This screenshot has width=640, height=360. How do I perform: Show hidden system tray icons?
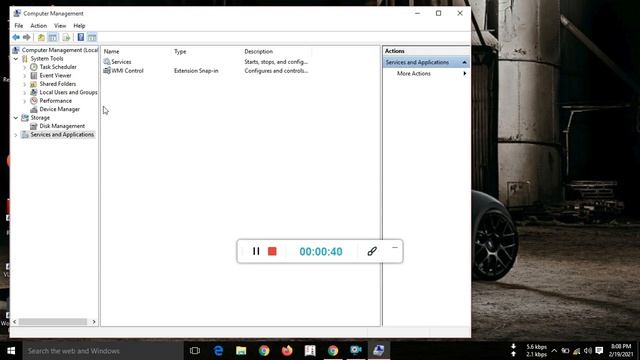(554, 351)
